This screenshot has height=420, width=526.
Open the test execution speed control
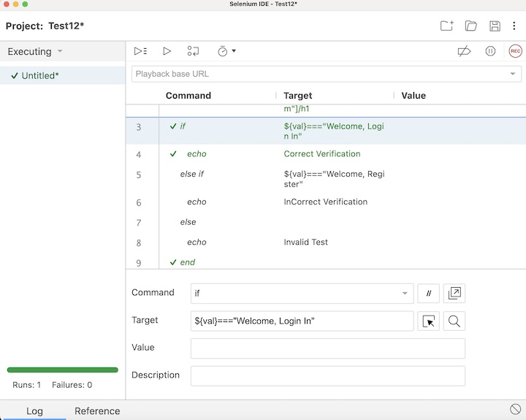point(226,51)
